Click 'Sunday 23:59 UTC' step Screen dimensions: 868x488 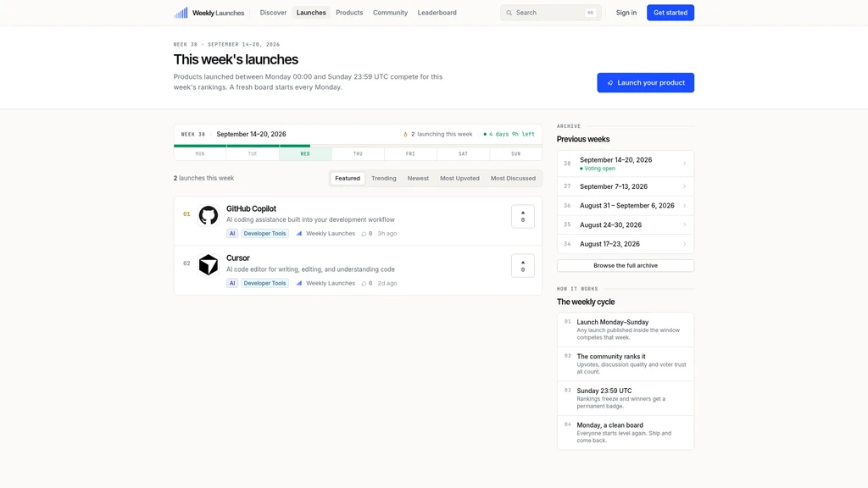[626, 398]
